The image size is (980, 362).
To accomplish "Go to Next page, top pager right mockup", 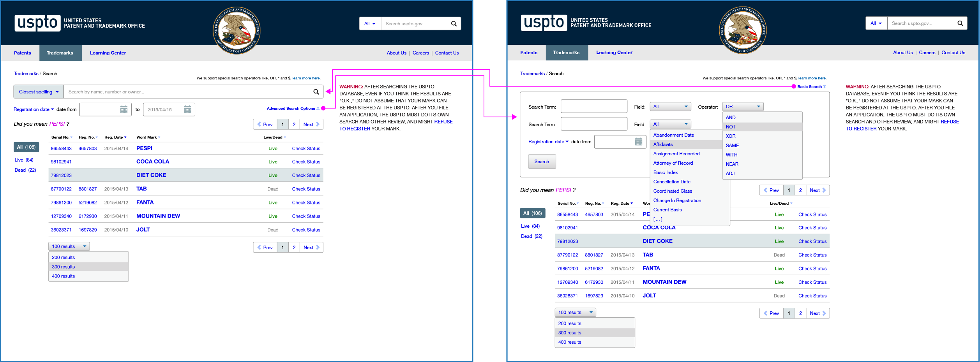I will pos(818,190).
